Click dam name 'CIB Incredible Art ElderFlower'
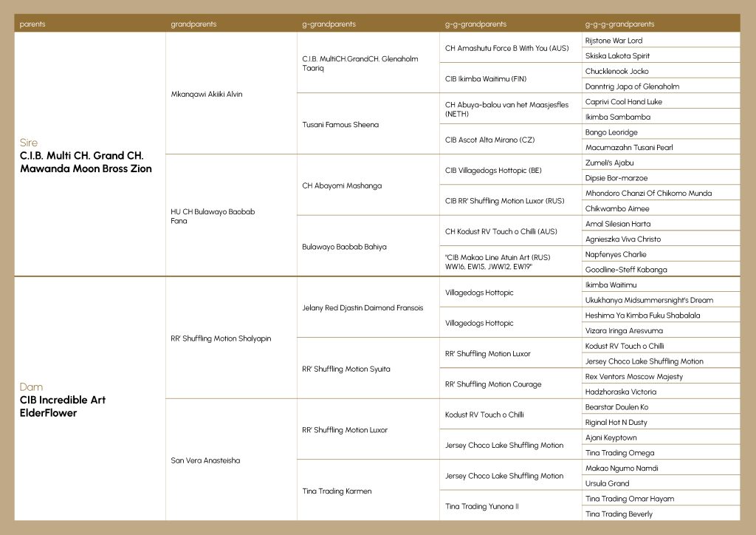The height and width of the screenshot is (535, 756). 63,406
